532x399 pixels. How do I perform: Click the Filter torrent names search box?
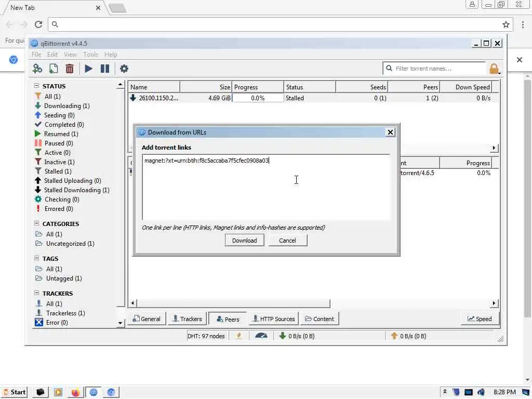[x=435, y=69]
